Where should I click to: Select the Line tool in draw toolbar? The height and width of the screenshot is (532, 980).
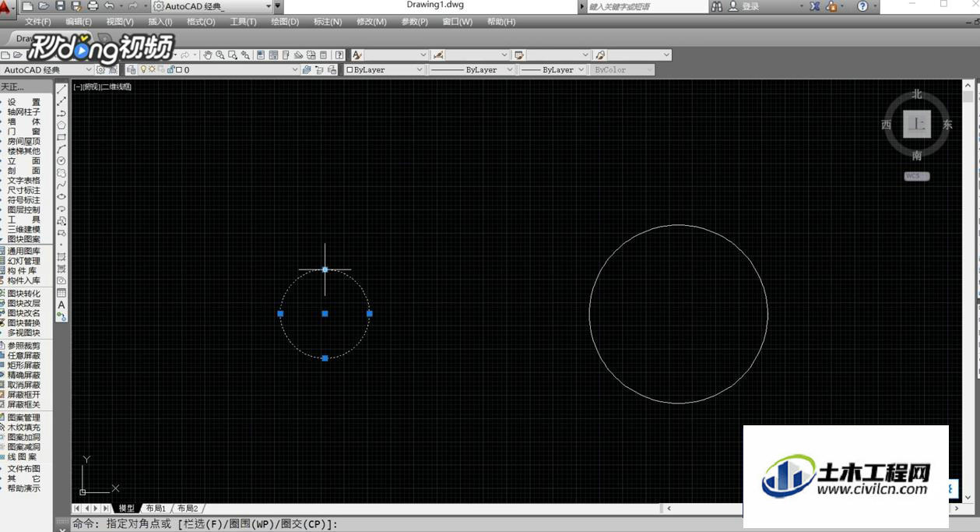pyautogui.click(x=61, y=89)
